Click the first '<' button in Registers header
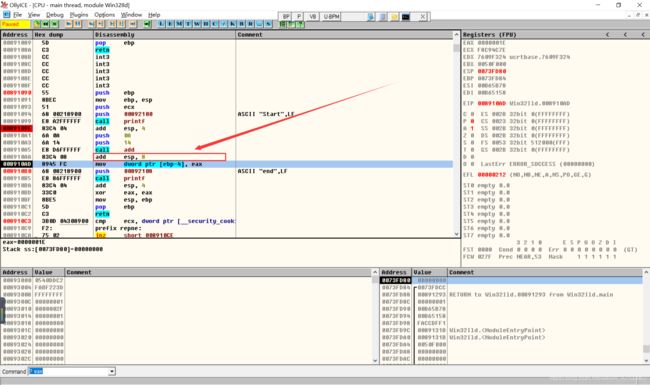 click(608, 35)
